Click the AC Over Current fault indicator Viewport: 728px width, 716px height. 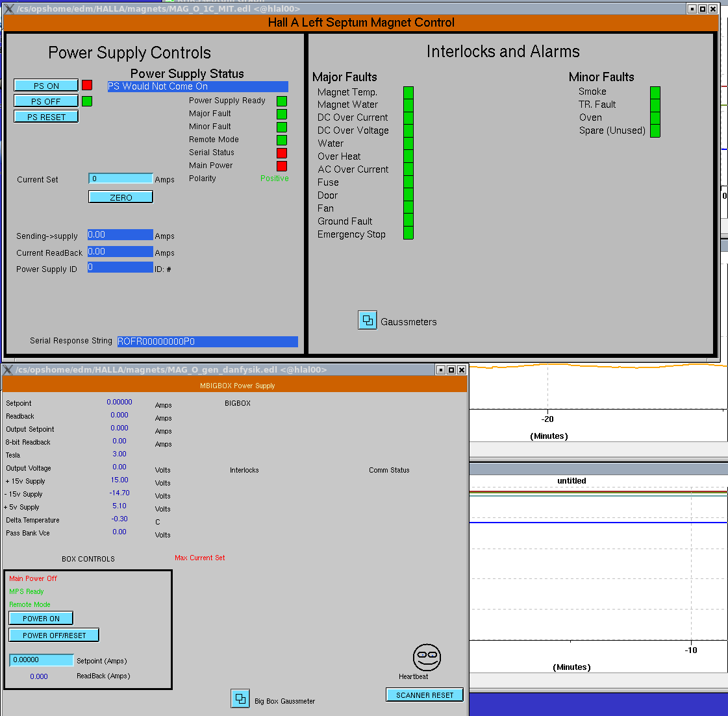click(408, 169)
